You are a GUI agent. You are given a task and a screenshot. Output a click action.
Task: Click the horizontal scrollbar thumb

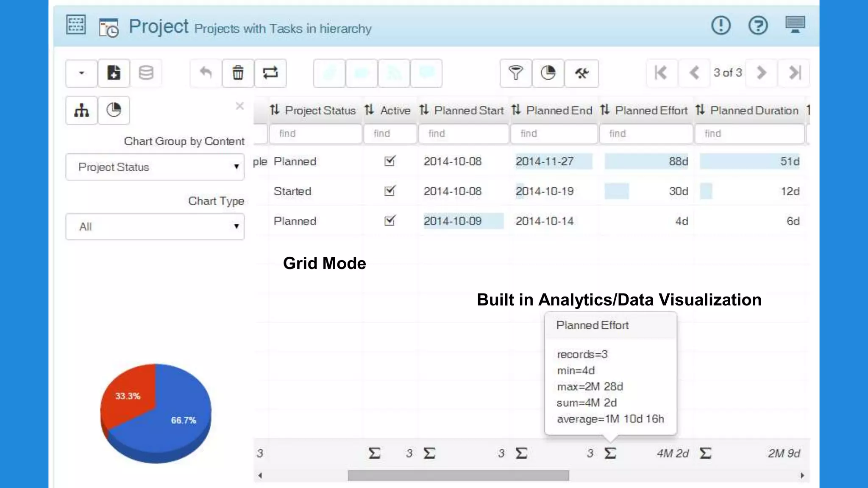[458, 475]
